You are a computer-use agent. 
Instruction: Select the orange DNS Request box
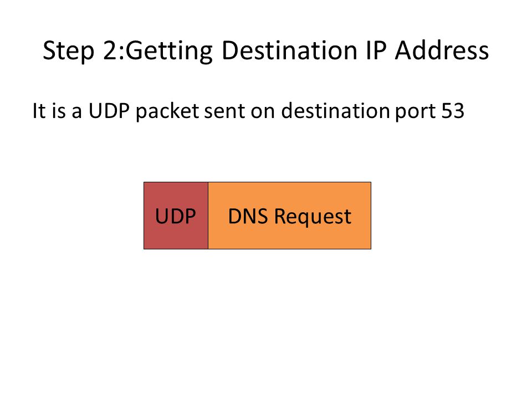(289, 216)
